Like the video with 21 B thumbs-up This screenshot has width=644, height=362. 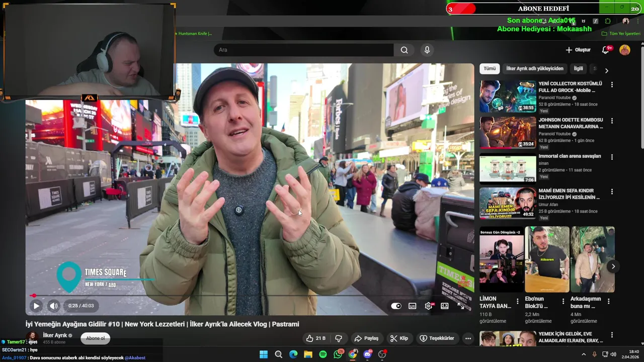(x=316, y=338)
